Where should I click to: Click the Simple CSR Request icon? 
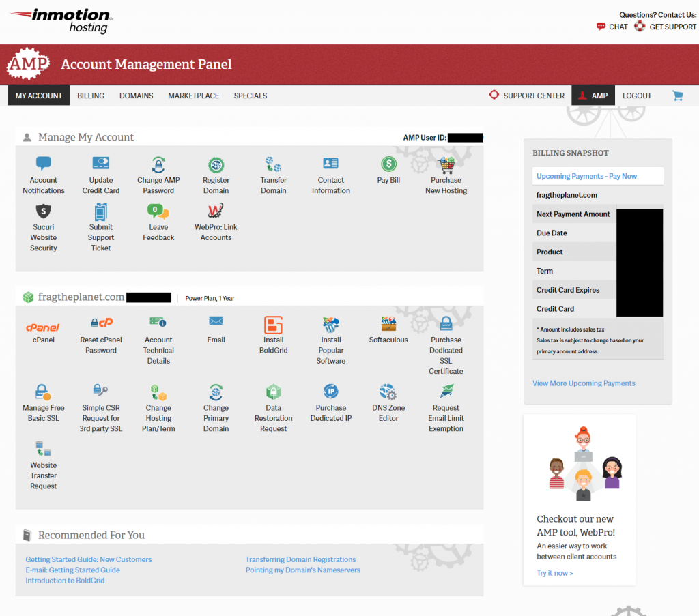(x=101, y=390)
